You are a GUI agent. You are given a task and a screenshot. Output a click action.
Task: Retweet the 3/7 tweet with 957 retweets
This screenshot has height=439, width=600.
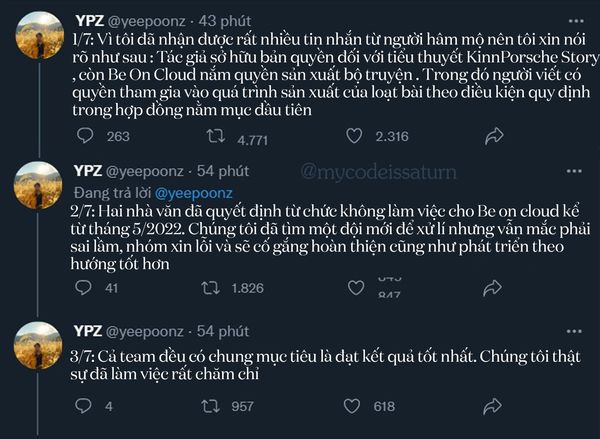pyautogui.click(x=210, y=407)
